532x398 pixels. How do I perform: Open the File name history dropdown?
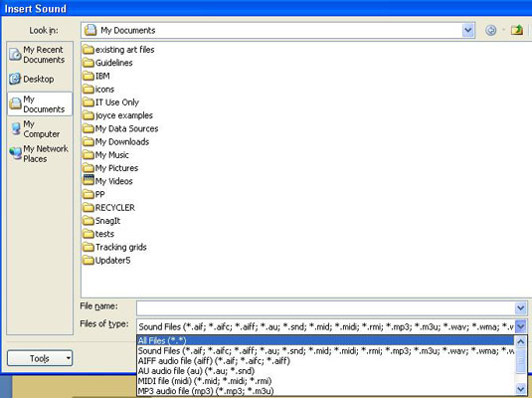[x=521, y=308]
